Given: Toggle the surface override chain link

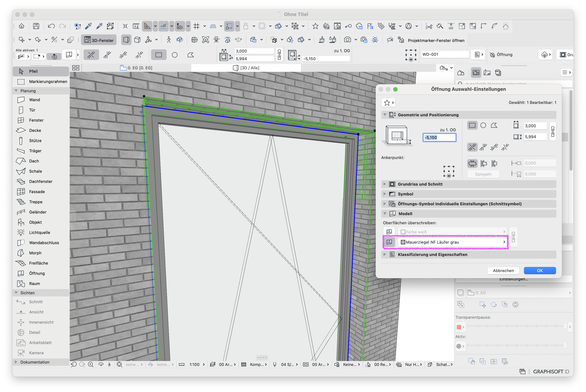Looking at the screenshot, I should 513,237.
